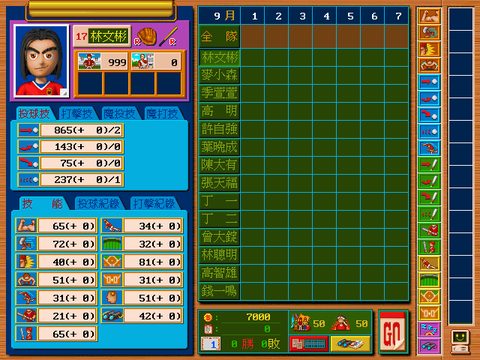Select the outfield fence training icon
This screenshot has width=480, height=360.
coord(429,280)
